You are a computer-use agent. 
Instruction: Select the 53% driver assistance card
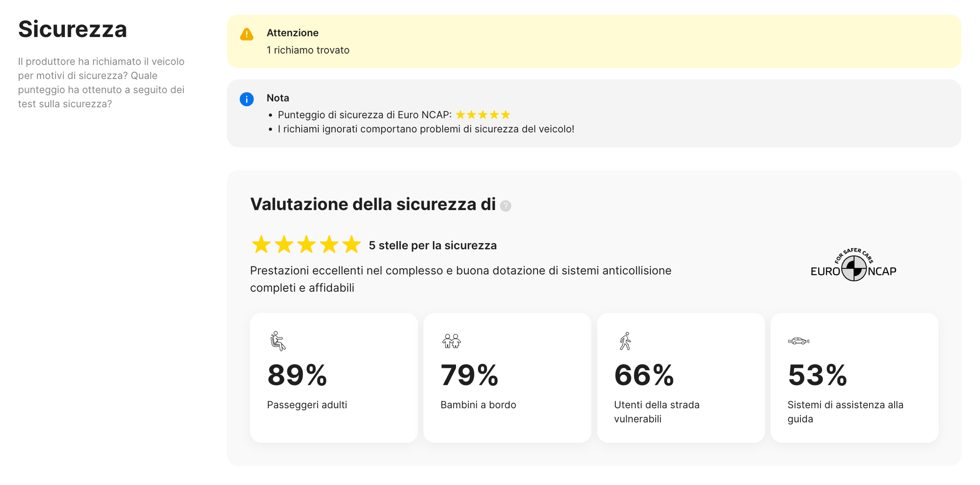point(854,378)
